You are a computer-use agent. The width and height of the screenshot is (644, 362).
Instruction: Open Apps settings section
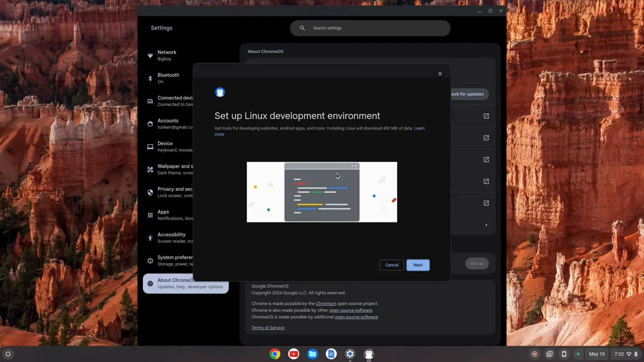169,215
